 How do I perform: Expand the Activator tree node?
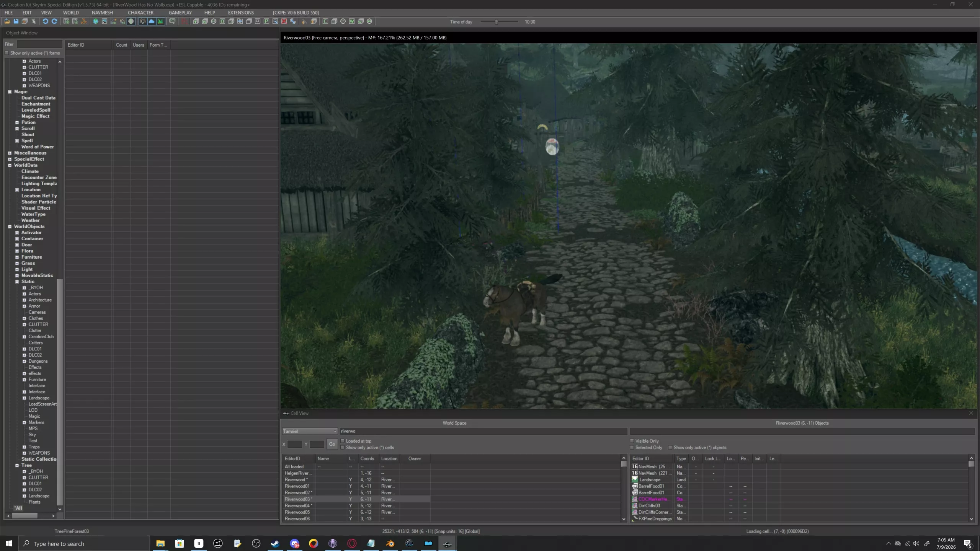(17, 233)
